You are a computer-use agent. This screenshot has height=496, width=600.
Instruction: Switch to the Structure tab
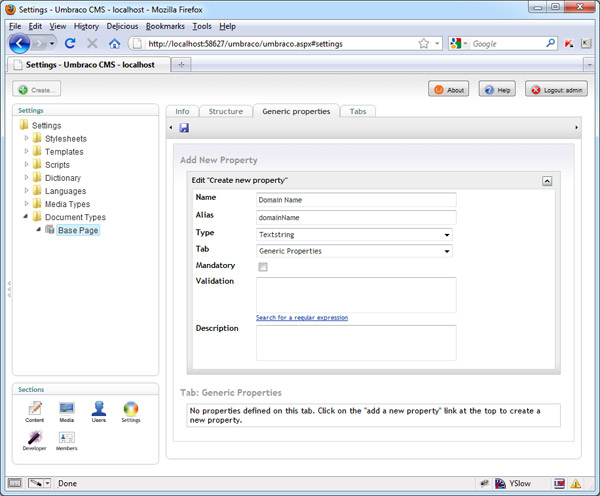click(226, 111)
